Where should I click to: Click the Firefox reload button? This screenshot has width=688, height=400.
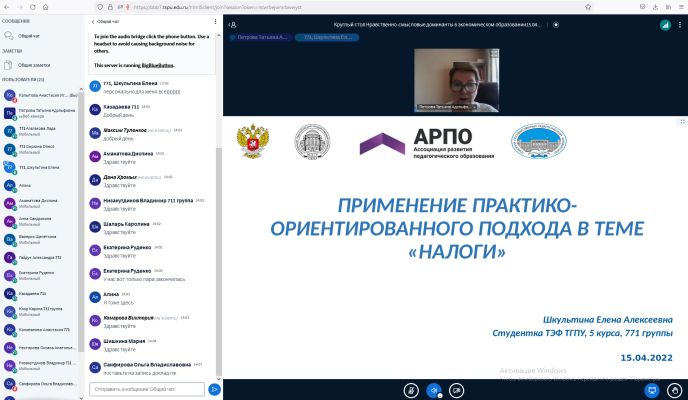pyautogui.click(x=33, y=7)
